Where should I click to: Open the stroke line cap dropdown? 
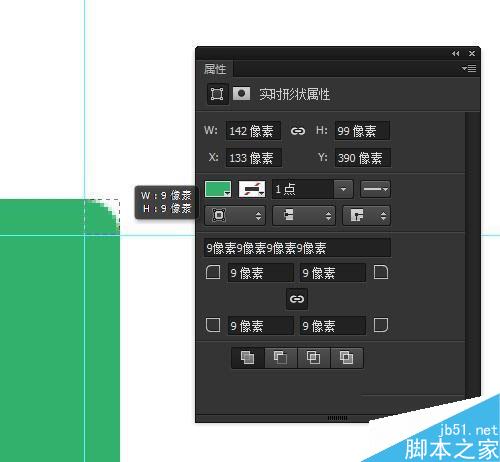304,216
